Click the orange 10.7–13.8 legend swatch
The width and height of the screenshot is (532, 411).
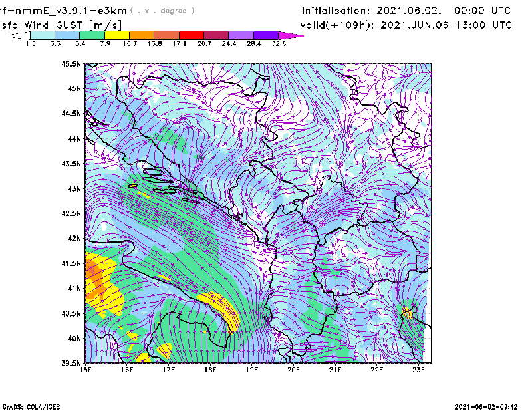(142, 35)
